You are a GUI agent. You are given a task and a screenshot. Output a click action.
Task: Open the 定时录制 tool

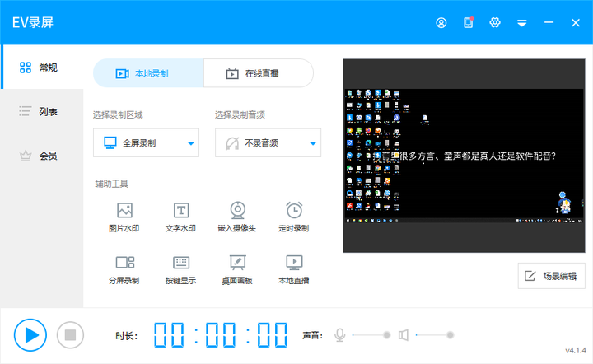pos(294,217)
